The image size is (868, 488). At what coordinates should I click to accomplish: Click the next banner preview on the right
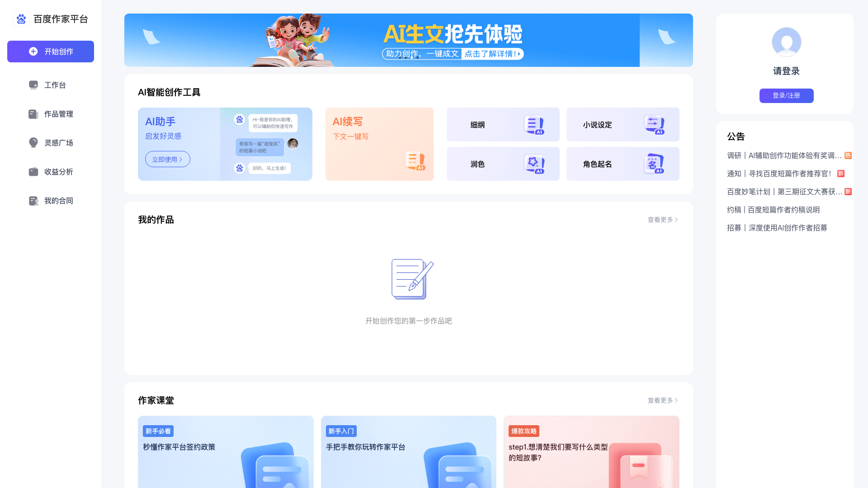click(x=666, y=40)
